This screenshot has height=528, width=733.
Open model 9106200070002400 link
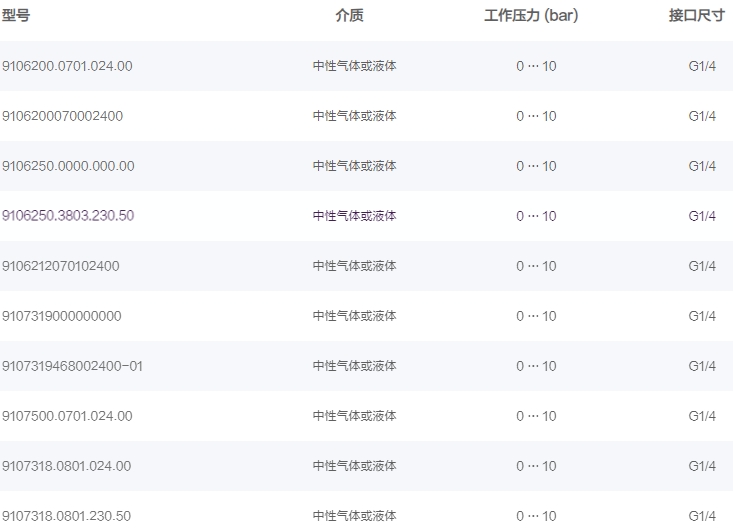(x=62, y=116)
